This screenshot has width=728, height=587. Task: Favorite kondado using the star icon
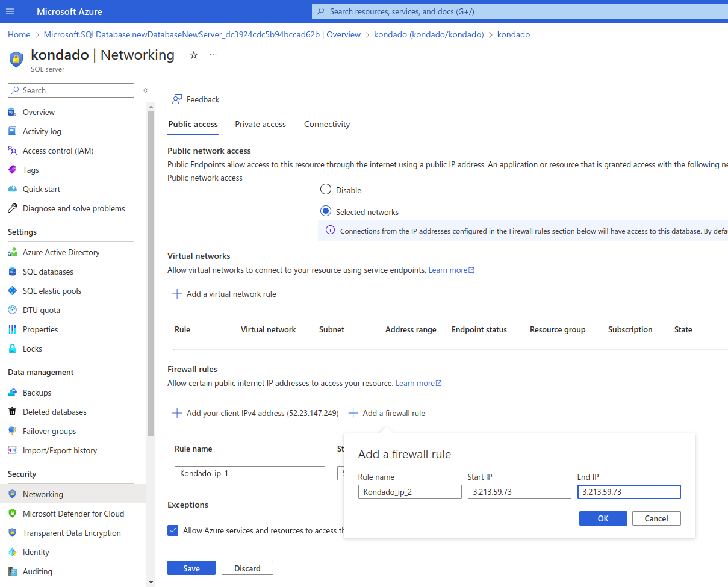(x=193, y=54)
